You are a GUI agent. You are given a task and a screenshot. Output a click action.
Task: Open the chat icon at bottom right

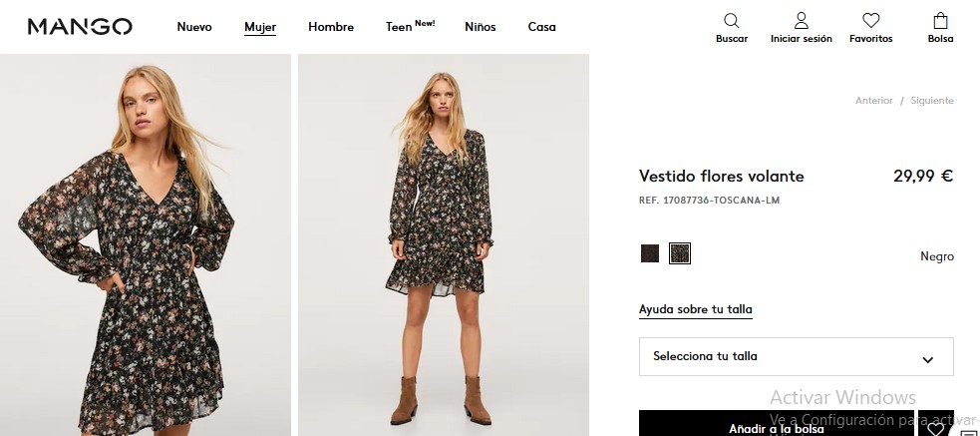click(968, 431)
